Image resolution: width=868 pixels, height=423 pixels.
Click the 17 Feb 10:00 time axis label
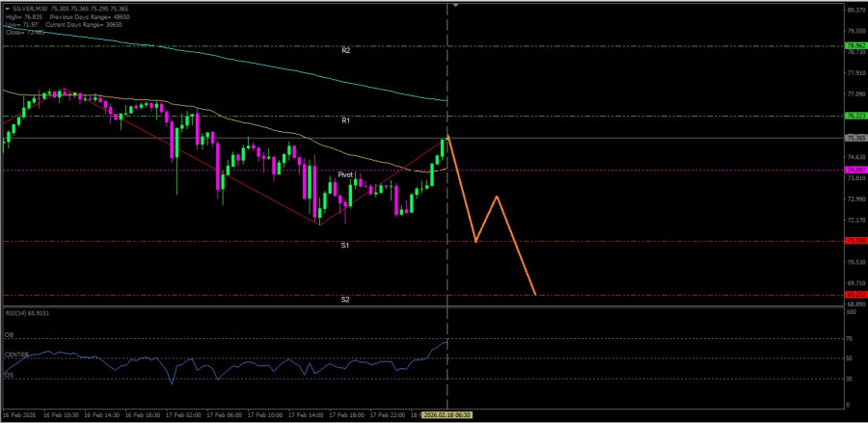click(x=265, y=414)
